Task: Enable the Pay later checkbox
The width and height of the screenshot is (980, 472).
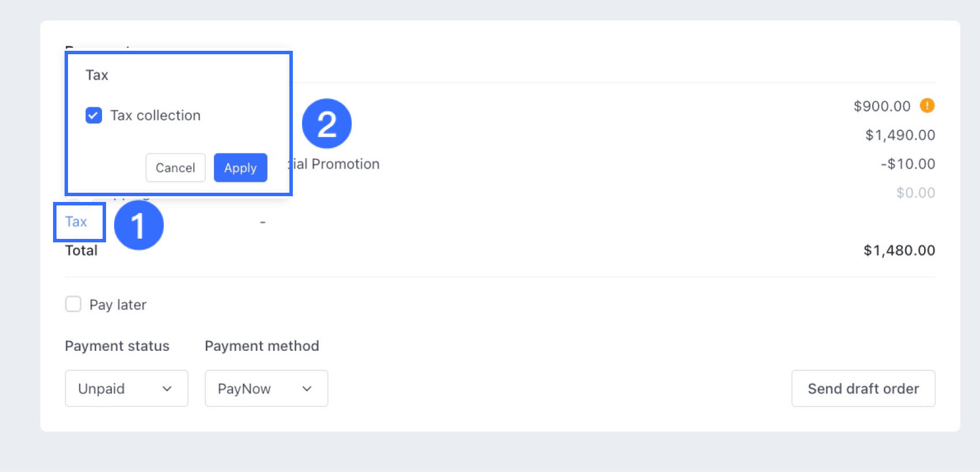Action: 73,304
